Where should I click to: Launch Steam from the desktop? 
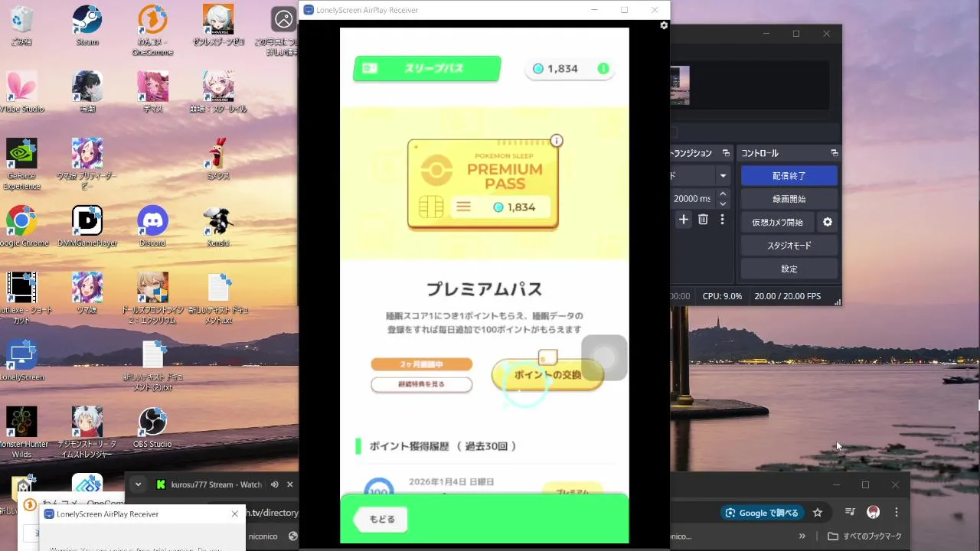pyautogui.click(x=87, y=24)
